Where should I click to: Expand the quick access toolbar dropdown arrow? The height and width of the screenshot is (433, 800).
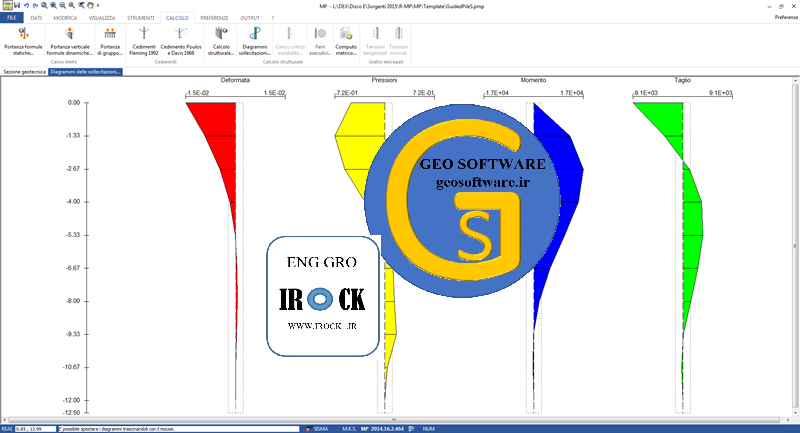(96, 5)
